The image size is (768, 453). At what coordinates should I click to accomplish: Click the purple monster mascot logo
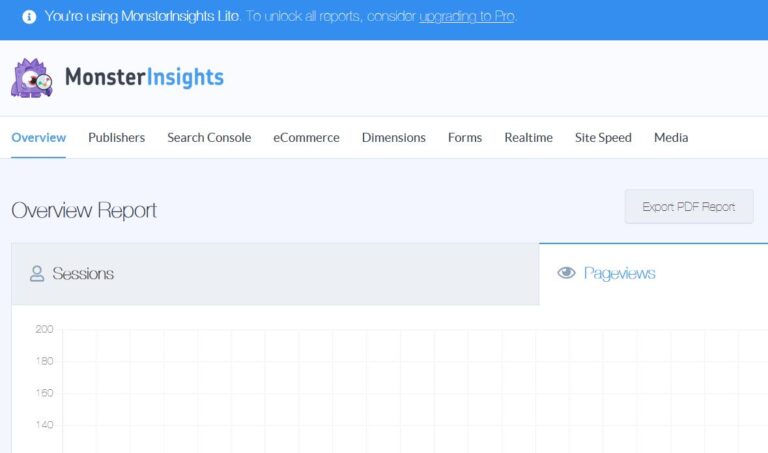coord(31,78)
